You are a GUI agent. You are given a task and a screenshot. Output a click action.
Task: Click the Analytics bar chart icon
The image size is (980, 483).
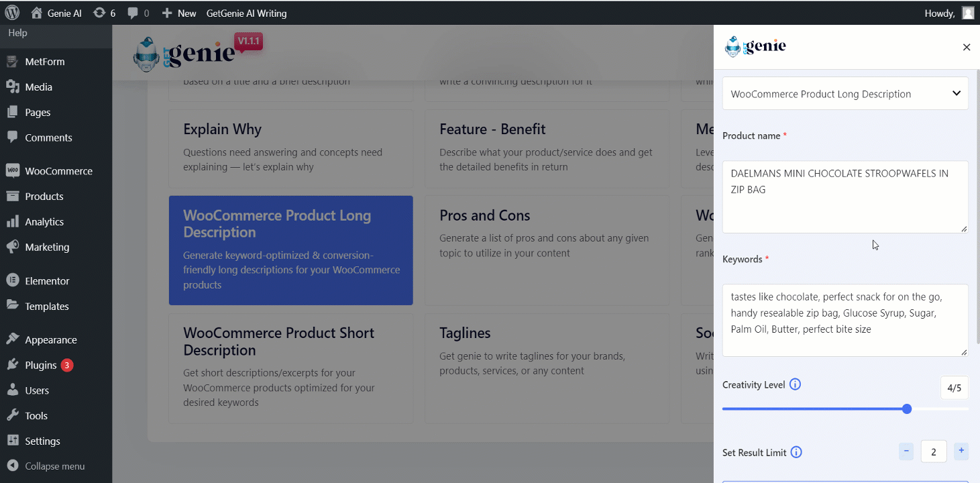(13, 222)
